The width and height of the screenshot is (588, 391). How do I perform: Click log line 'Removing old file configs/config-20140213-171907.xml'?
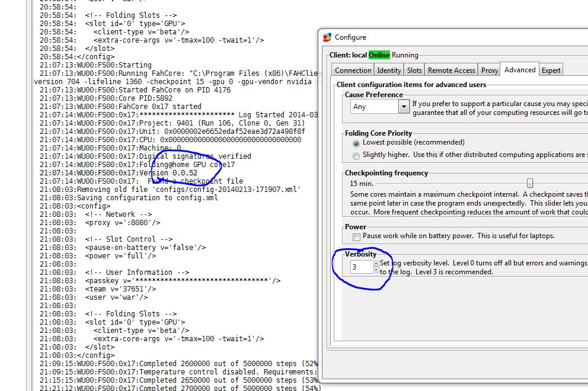170,190
